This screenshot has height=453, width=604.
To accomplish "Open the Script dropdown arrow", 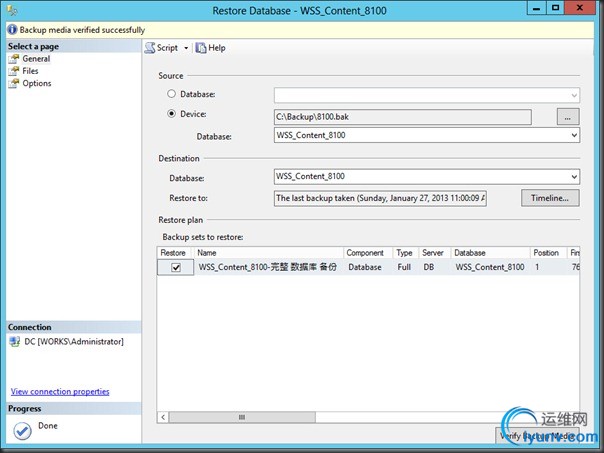I will click(x=186, y=48).
